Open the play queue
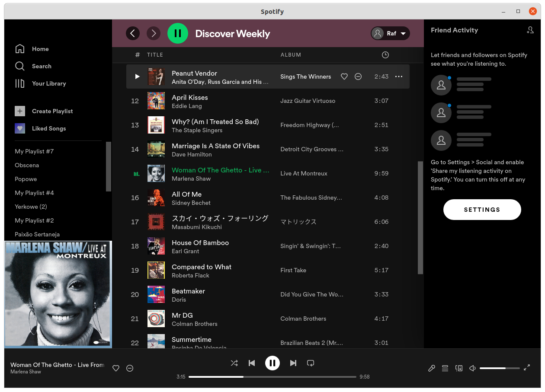 (x=445, y=368)
